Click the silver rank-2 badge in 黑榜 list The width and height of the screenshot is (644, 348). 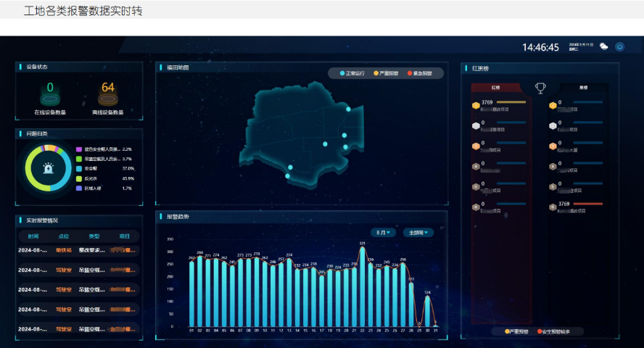(553, 125)
